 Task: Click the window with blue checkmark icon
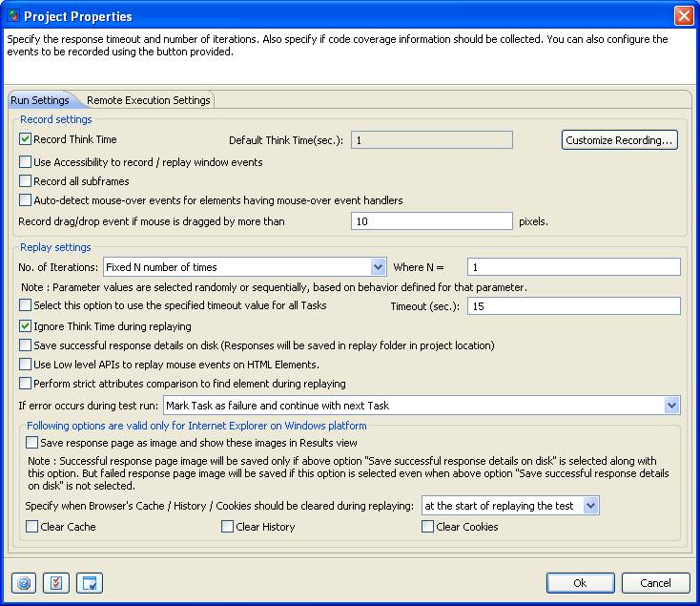click(89, 583)
